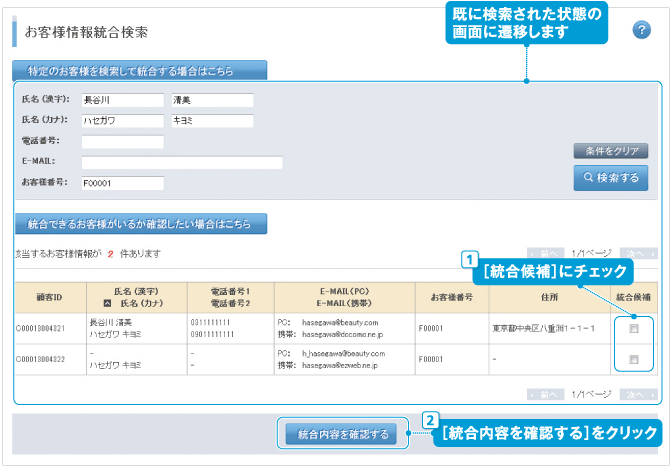Click the 条件をクリア button

click(x=610, y=151)
